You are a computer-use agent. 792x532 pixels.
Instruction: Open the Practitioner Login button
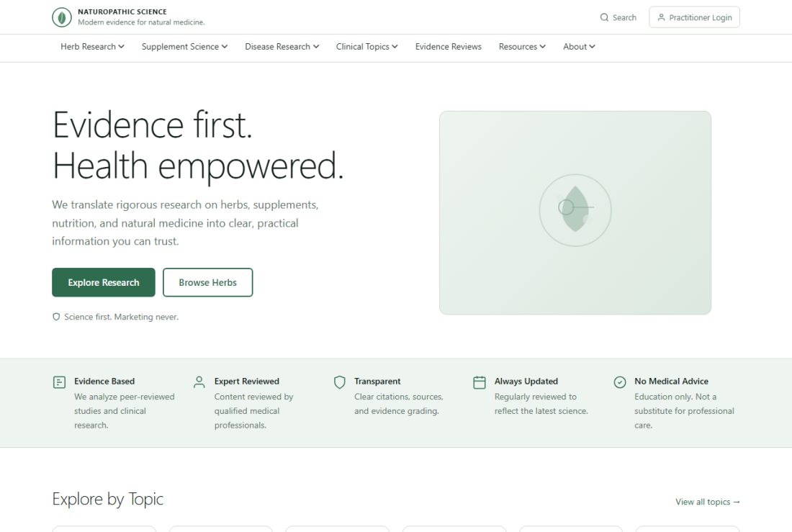[x=695, y=17]
